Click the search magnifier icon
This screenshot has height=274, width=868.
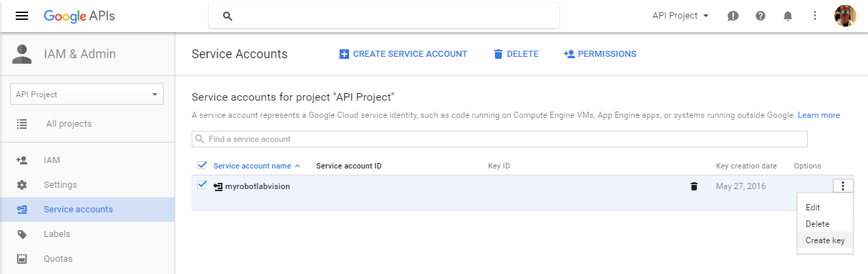[x=228, y=16]
